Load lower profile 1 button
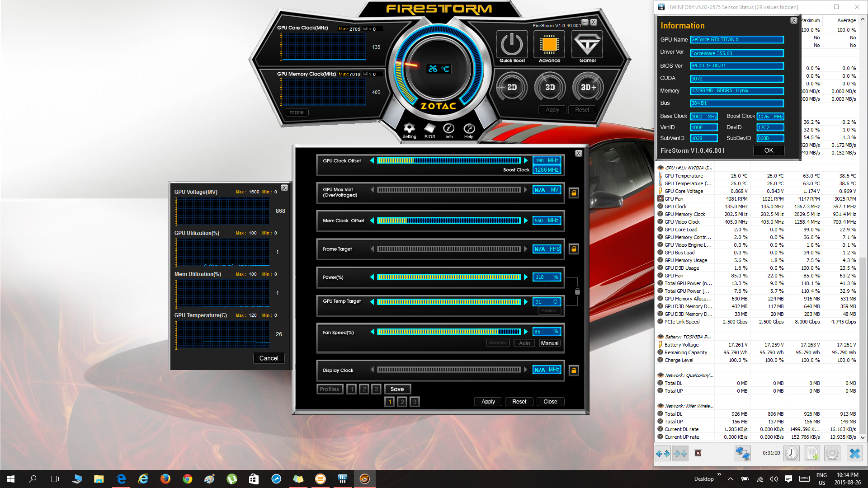The width and height of the screenshot is (868, 488). coord(390,402)
